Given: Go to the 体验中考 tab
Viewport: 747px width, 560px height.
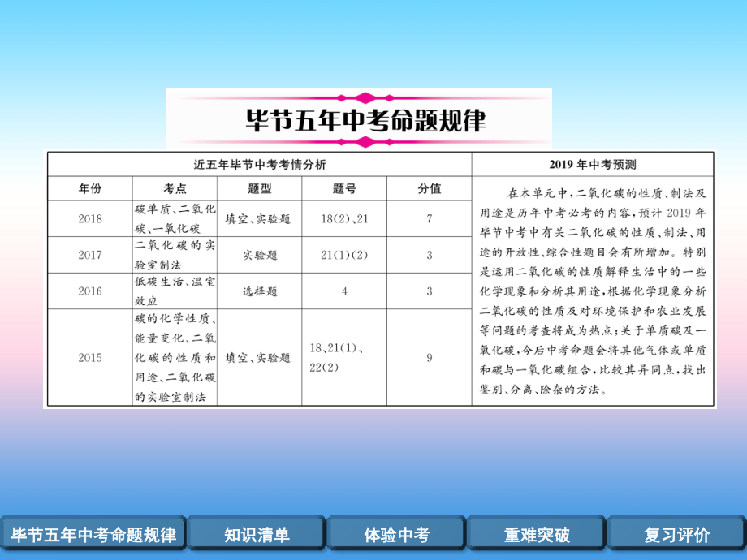Looking at the screenshot, I should pos(396,534).
